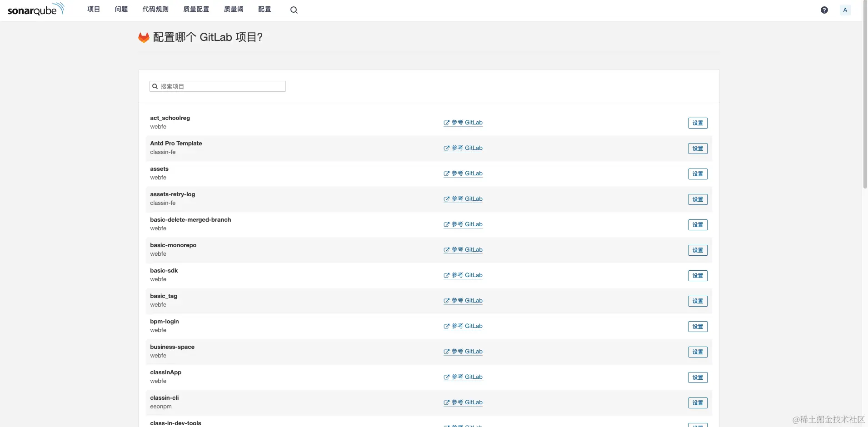
Task: Select the basic-delete-merged-branch project name
Action: 190,220
